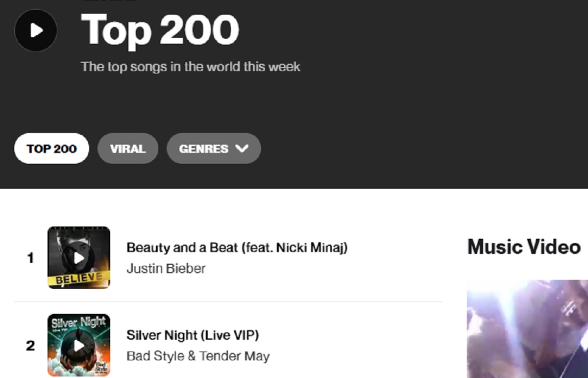Open Silver Night (Live VIP) song title
This screenshot has width=588, height=378.
[193, 335]
